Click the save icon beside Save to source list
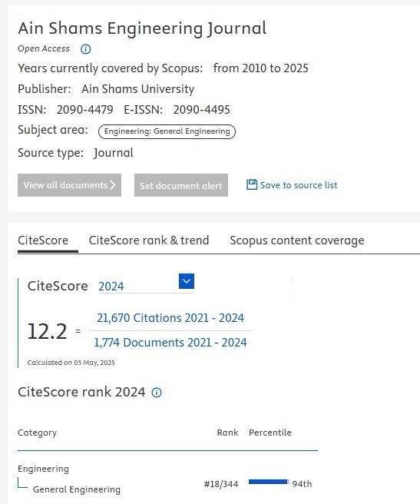 (252, 184)
